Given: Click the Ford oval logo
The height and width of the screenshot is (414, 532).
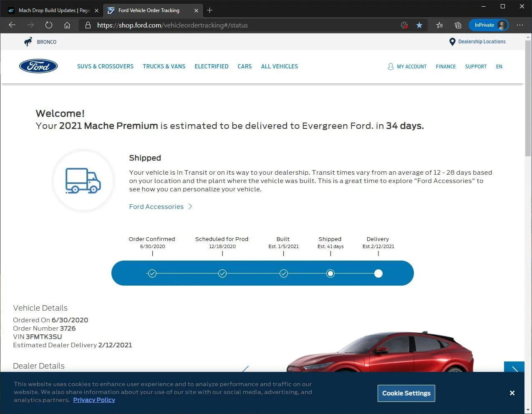Looking at the screenshot, I should [38, 66].
